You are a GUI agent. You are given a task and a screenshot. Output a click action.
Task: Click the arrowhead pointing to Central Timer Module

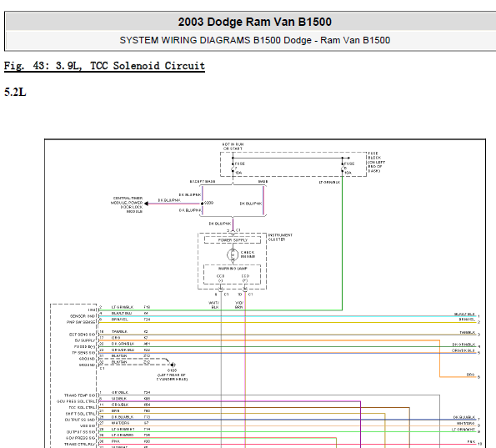point(146,204)
